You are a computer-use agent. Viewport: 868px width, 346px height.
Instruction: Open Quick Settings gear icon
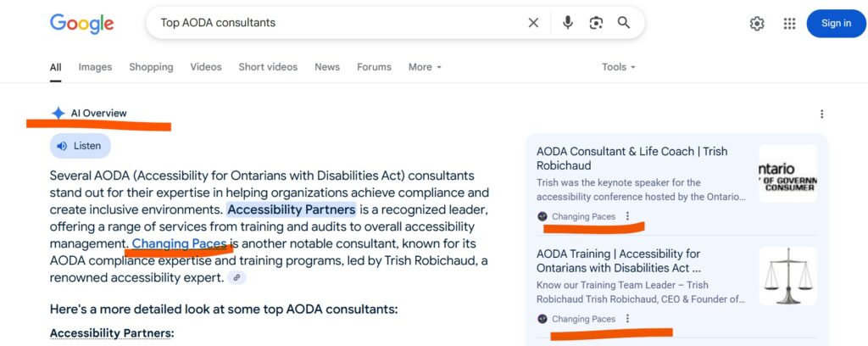[757, 23]
